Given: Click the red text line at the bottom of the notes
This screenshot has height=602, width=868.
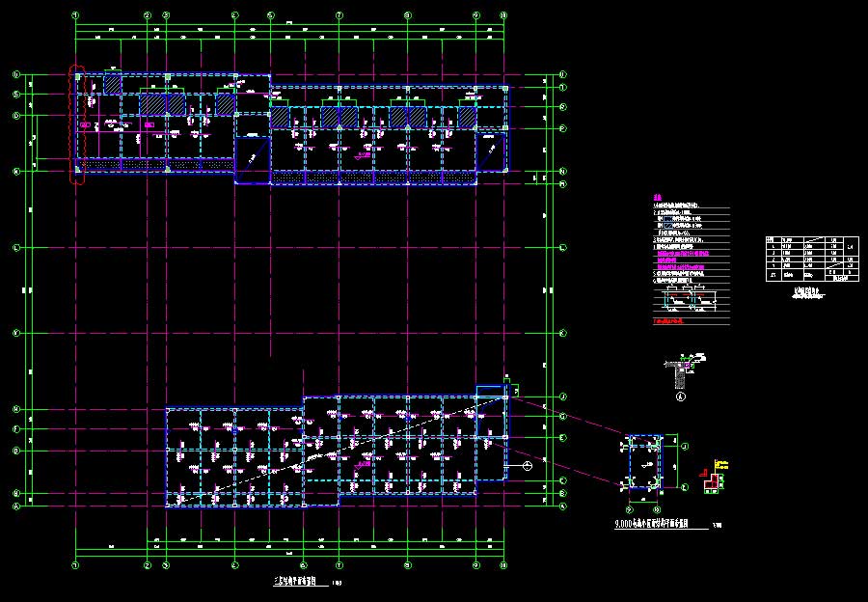Looking at the screenshot, I should click(x=676, y=319).
